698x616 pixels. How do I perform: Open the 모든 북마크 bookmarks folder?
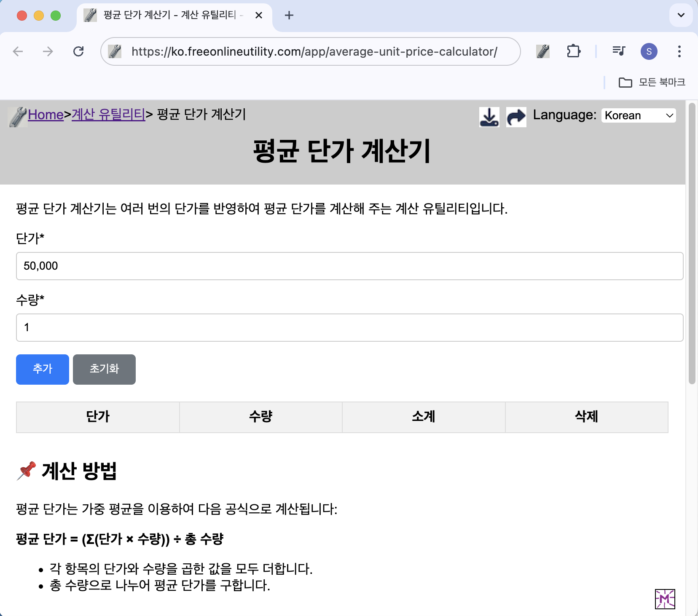tap(652, 82)
